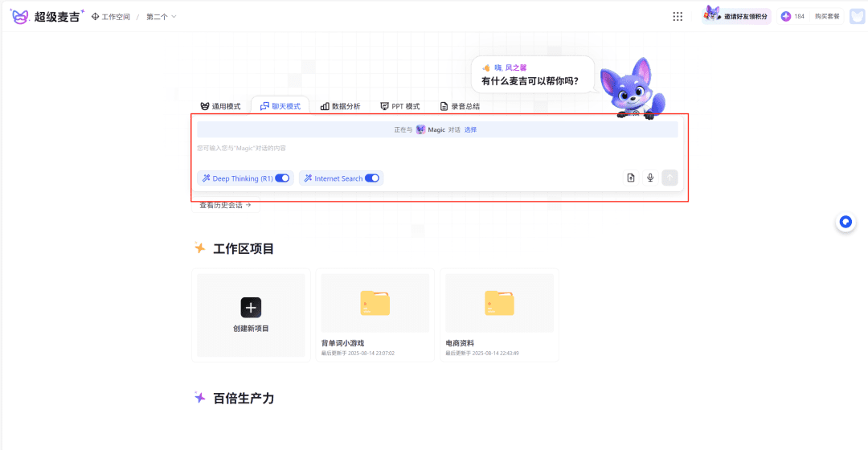The image size is (868, 450).
Task: Switch to 通用模式 tab
Action: pyautogui.click(x=220, y=106)
